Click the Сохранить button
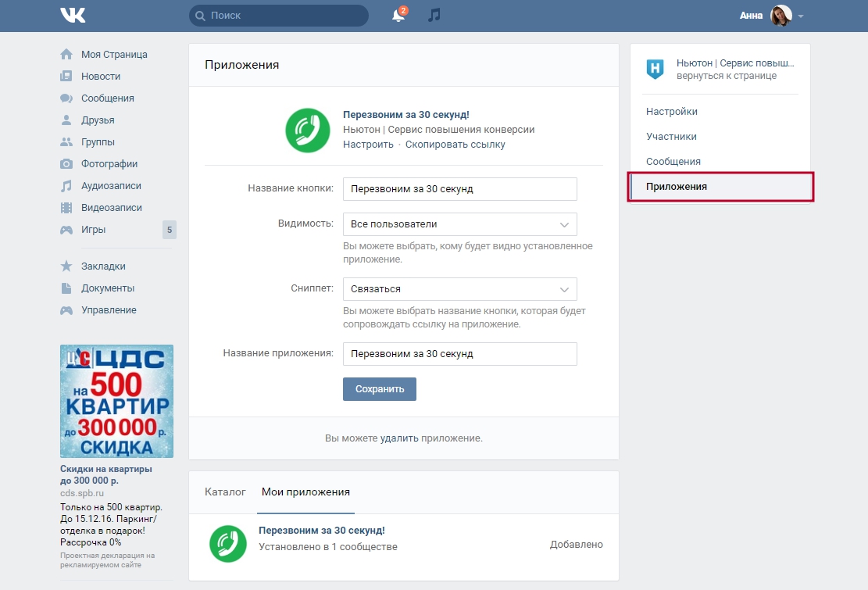The image size is (868, 590). click(x=380, y=389)
